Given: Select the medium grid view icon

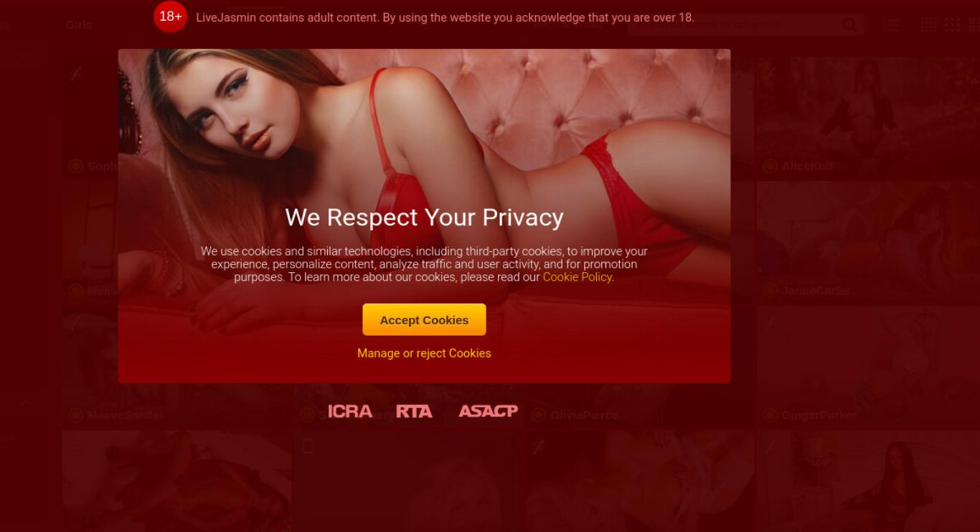Looking at the screenshot, I should click(952, 25).
